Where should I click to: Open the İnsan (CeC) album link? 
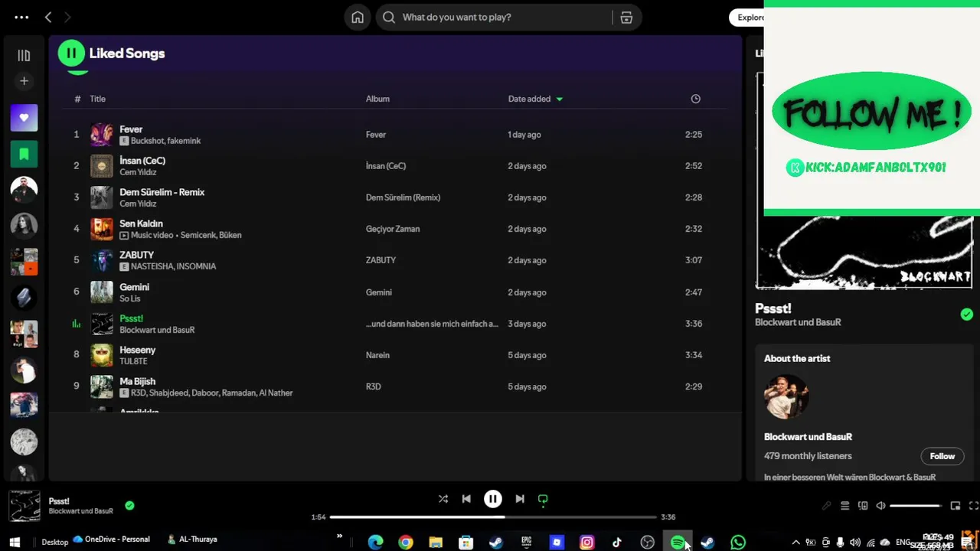coord(386,166)
